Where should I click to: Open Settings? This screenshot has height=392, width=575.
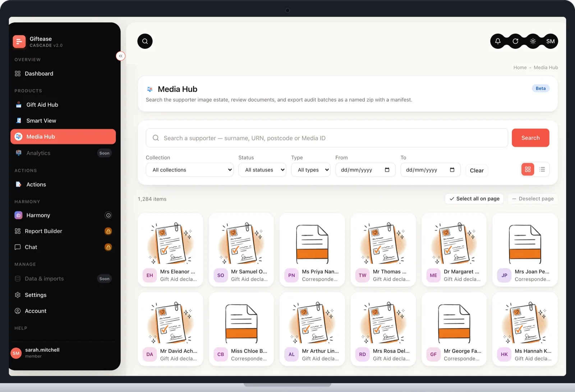pyautogui.click(x=63, y=295)
